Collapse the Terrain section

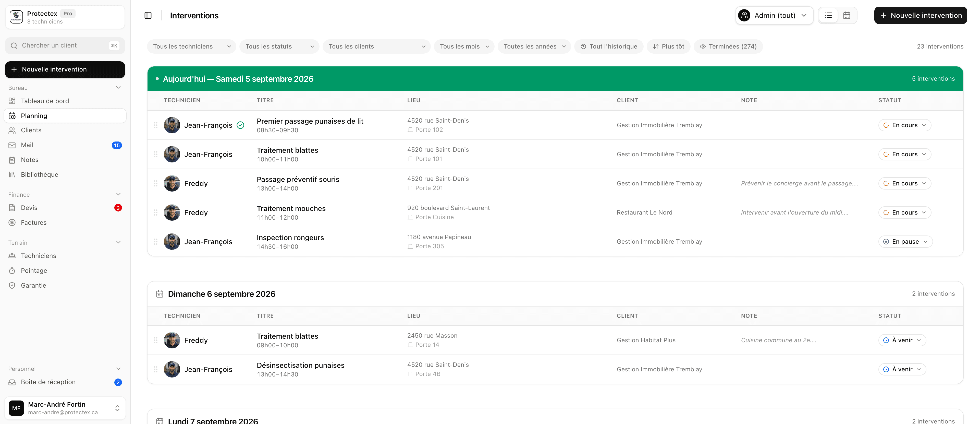point(118,242)
